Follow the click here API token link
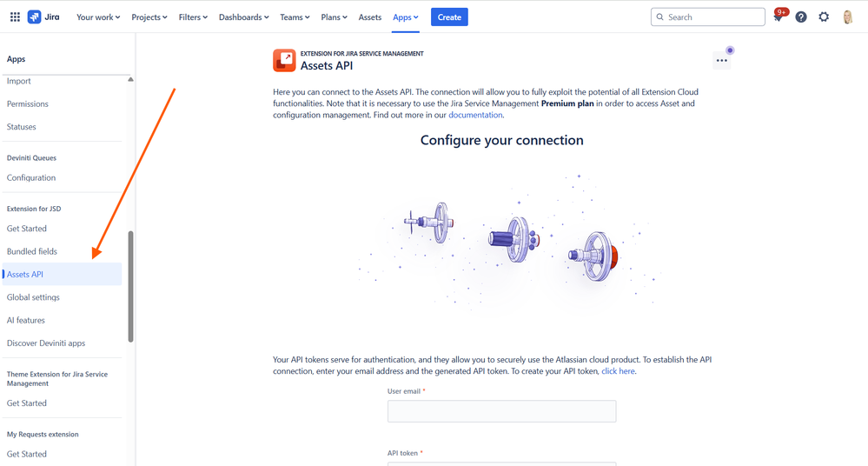Screen dimensions: 868x466 coord(618,371)
